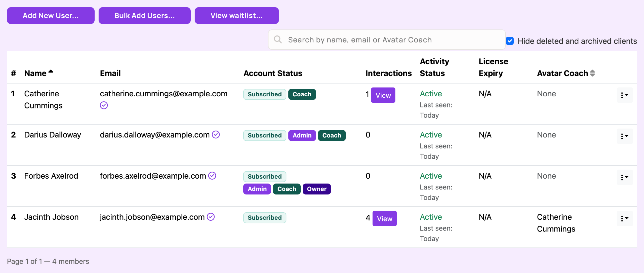Open actions menu for Catherine Cummings row

tap(625, 95)
